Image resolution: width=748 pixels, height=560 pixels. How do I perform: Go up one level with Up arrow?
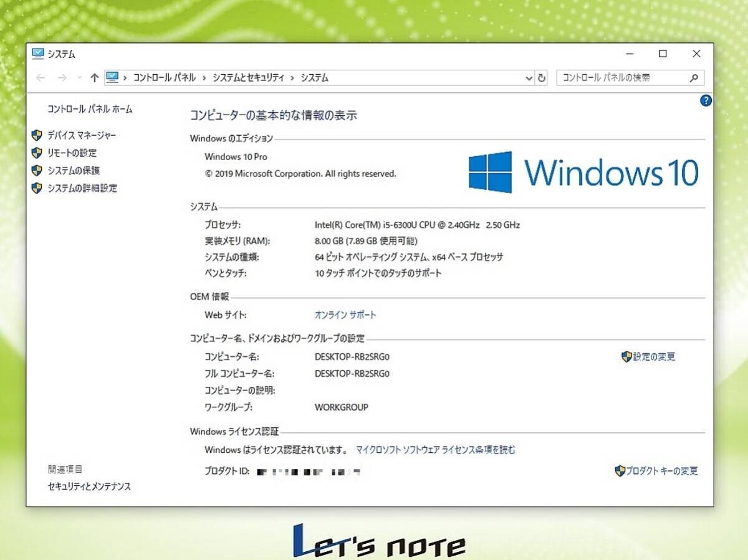95,78
